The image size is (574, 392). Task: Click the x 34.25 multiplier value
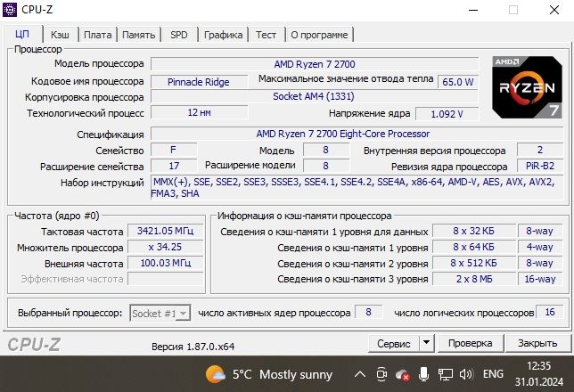click(x=166, y=247)
